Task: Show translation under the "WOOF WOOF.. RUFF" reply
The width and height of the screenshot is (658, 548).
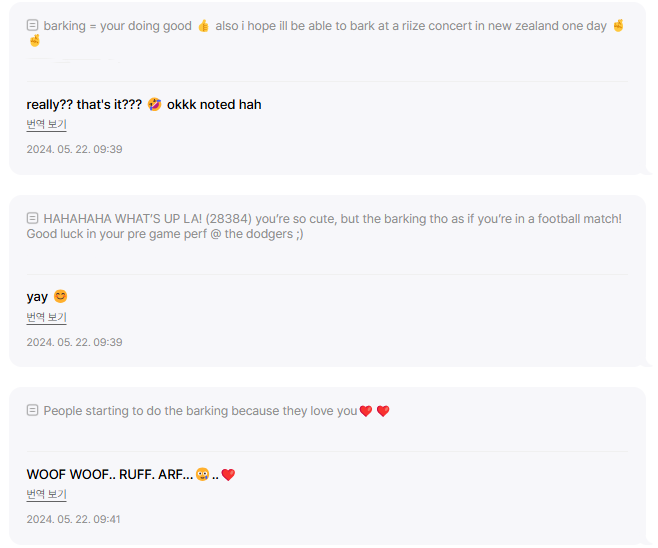Action: point(47,494)
